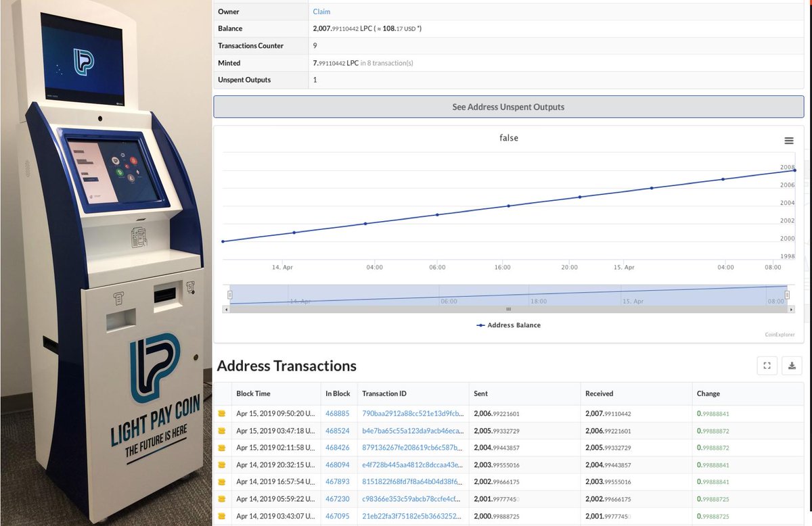Click the right navigator range handle
This screenshot has height=526, width=812.
(x=788, y=295)
